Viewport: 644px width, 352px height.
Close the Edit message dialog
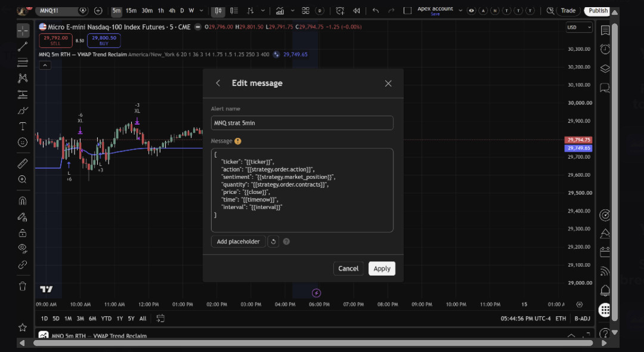[388, 84]
